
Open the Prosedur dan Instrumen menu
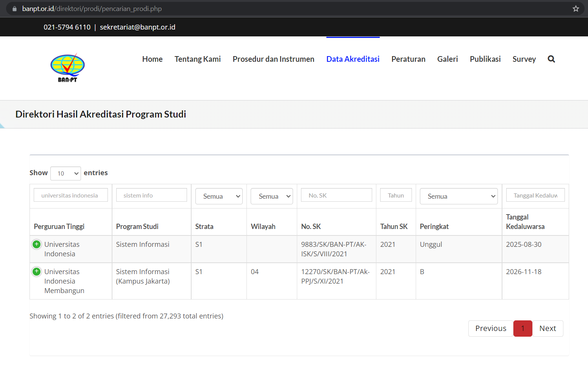coord(273,59)
